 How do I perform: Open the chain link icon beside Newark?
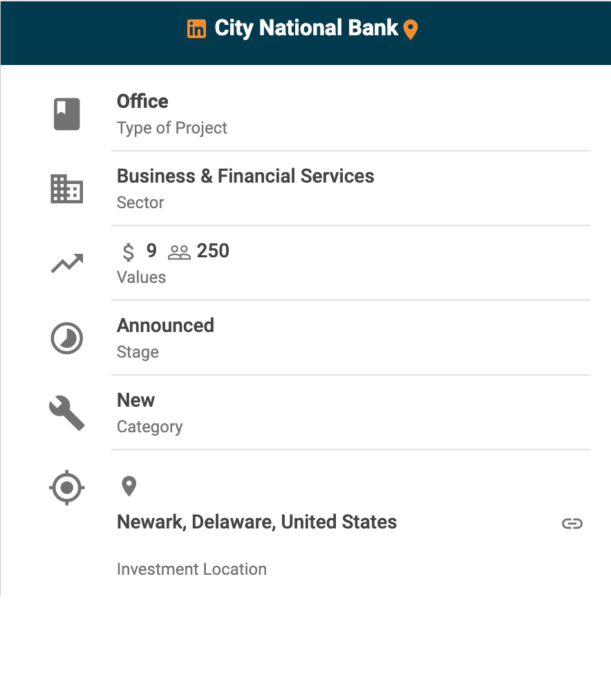click(x=572, y=523)
